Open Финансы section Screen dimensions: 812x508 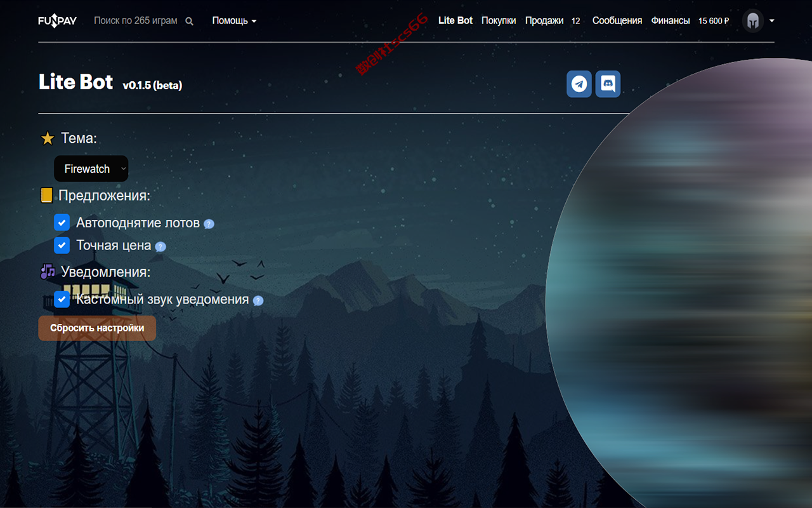pyautogui.click(x=671, y=20)
